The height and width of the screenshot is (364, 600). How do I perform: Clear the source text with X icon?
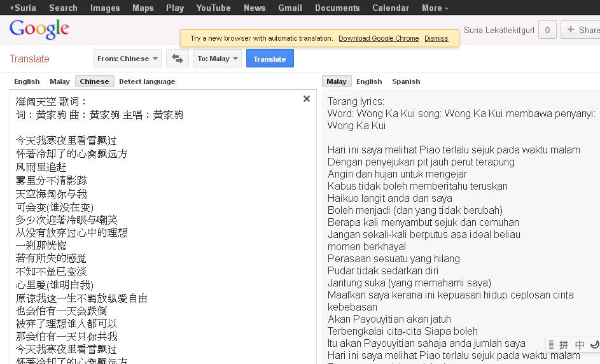307,99
